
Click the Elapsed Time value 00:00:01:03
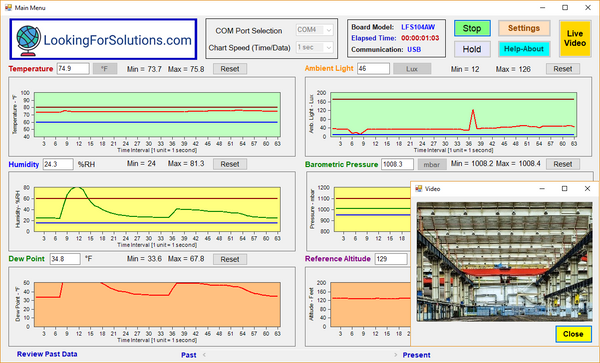tap(420, 38)
